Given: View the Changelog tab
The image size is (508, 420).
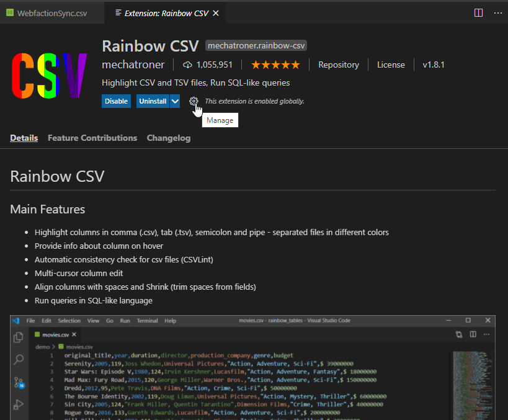Looking at the screenshot, I should click(x=169, y=138).
